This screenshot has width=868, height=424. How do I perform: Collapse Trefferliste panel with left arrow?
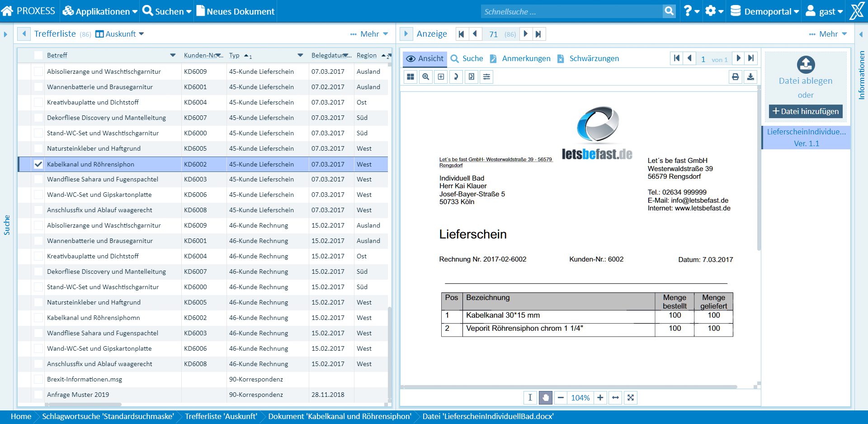(24, 34)
